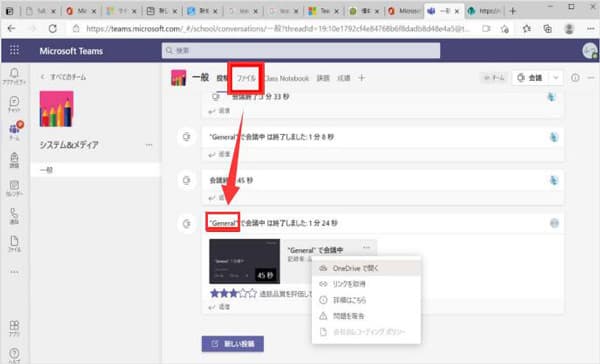This screenshot has width=600, height=364.
Task: Click the browser address bar
Action: click(x=276, y=29)
